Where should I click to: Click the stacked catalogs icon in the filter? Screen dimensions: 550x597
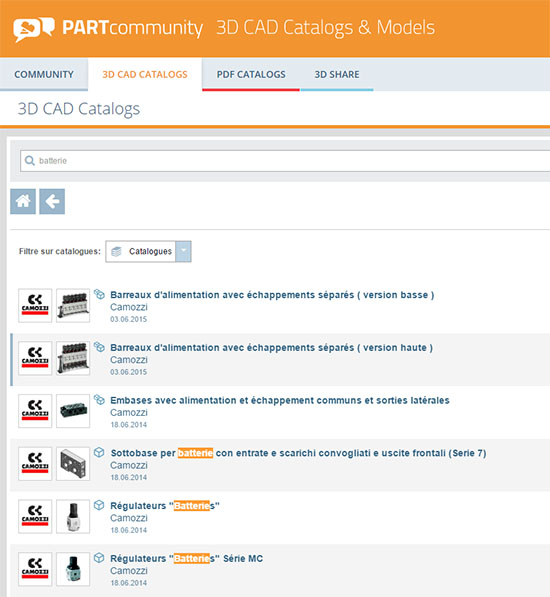116,251
